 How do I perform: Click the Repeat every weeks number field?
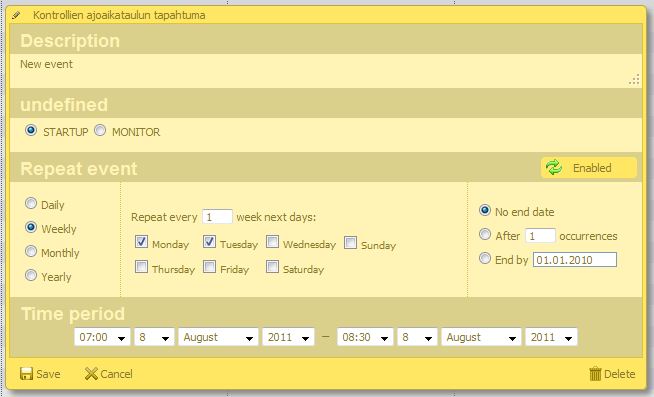[x=217, y=217]
